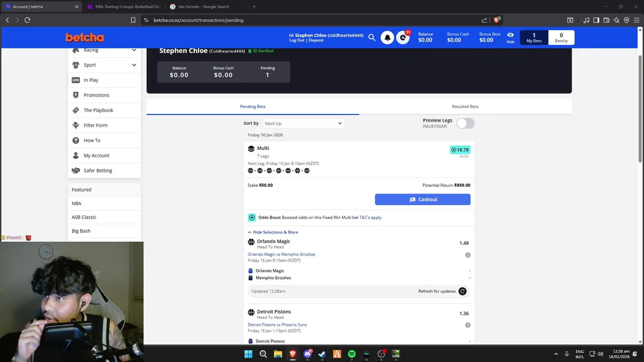
Task: Click the browser reload button
Action: pos(27,20)
